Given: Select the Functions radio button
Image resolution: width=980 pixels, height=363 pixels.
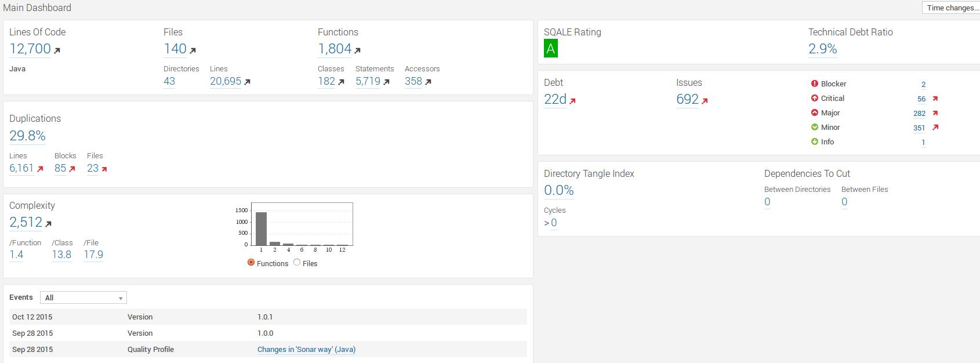Looking at the screenshot, I should click(x=251, y=263).
